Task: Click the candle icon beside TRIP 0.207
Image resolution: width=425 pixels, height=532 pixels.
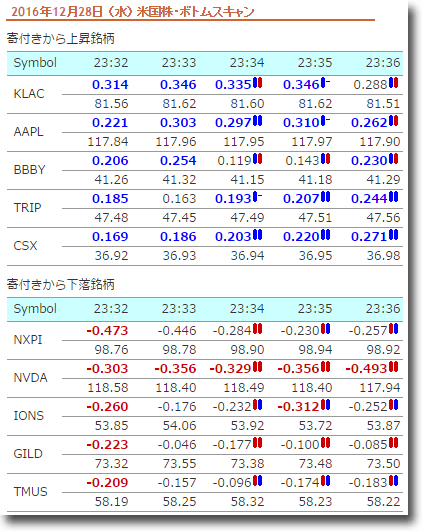Action: [326, 196]
